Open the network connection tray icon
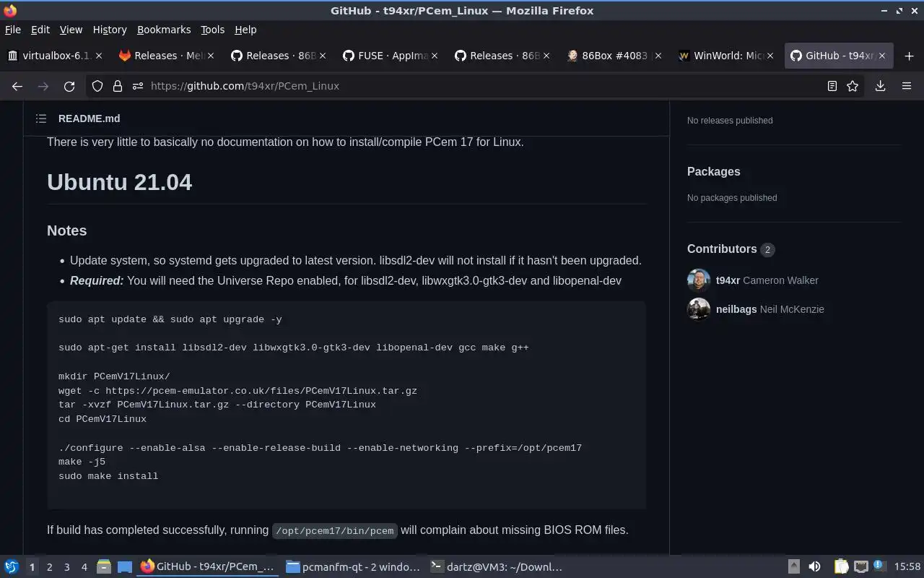 860,567
